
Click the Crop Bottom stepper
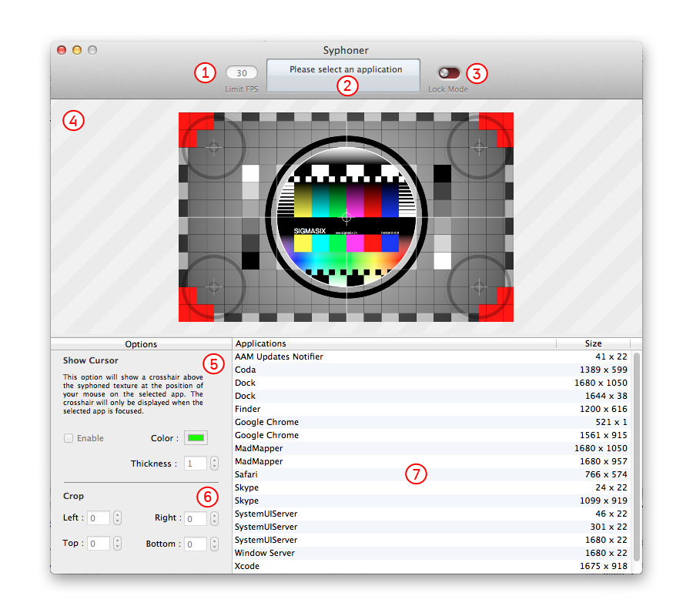point(214,544)
